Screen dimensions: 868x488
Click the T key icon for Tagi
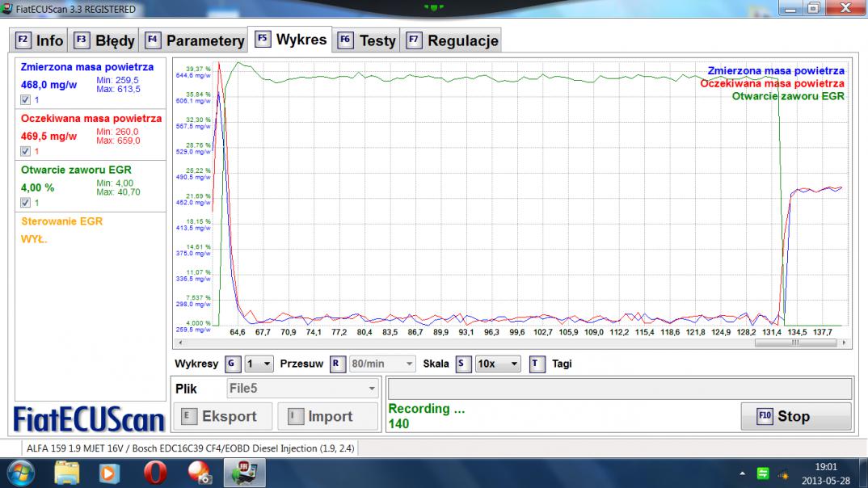(x=537, y=364)
